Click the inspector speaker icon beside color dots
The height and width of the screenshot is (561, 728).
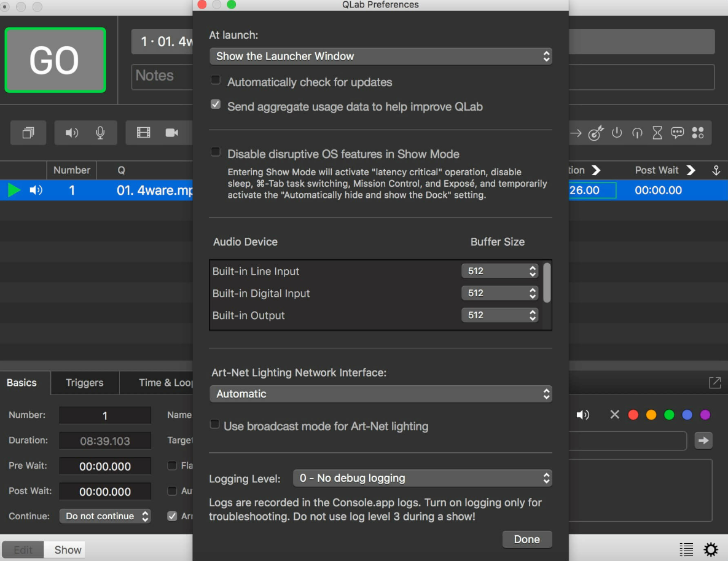(x=582, y=415)
